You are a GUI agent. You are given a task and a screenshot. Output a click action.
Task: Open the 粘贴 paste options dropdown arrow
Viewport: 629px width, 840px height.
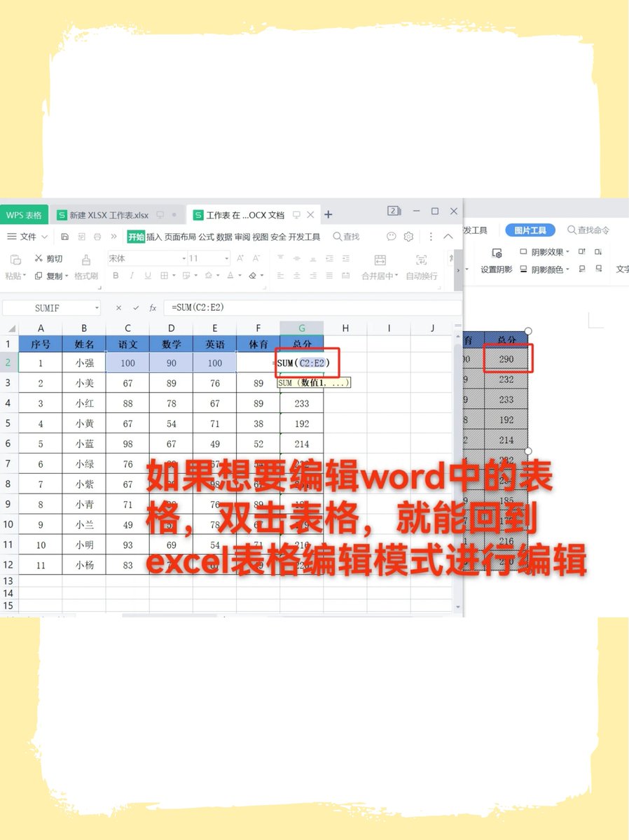pyautogui.click(x=25, y=276)
